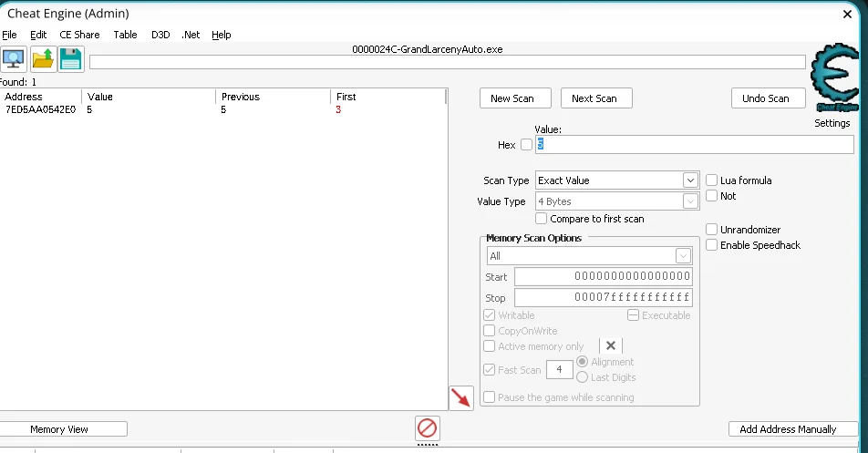Toggle the Fast Scan checkbox

(490, 370)
